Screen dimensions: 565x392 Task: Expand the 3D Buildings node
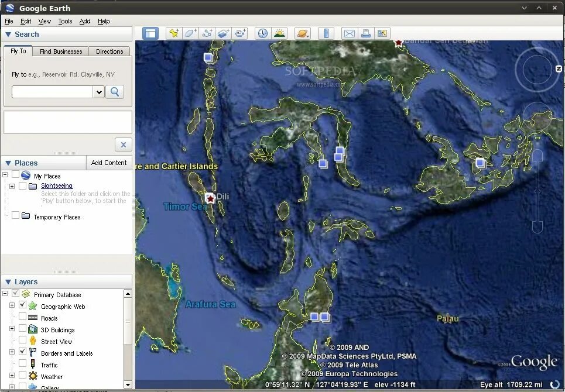12,329
